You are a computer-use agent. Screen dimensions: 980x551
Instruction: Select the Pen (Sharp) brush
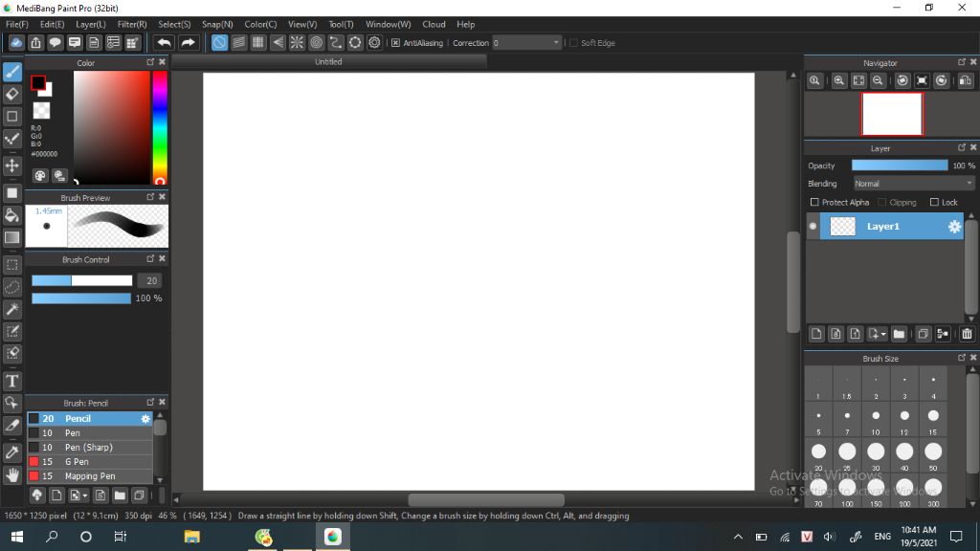click(90, 448)
